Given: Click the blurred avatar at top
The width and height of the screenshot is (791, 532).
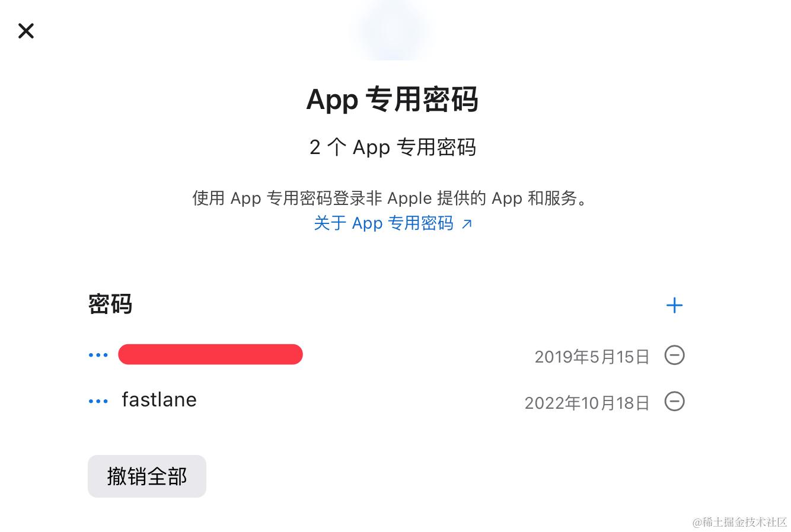Looking at the screenshot, I should (391, 30).
